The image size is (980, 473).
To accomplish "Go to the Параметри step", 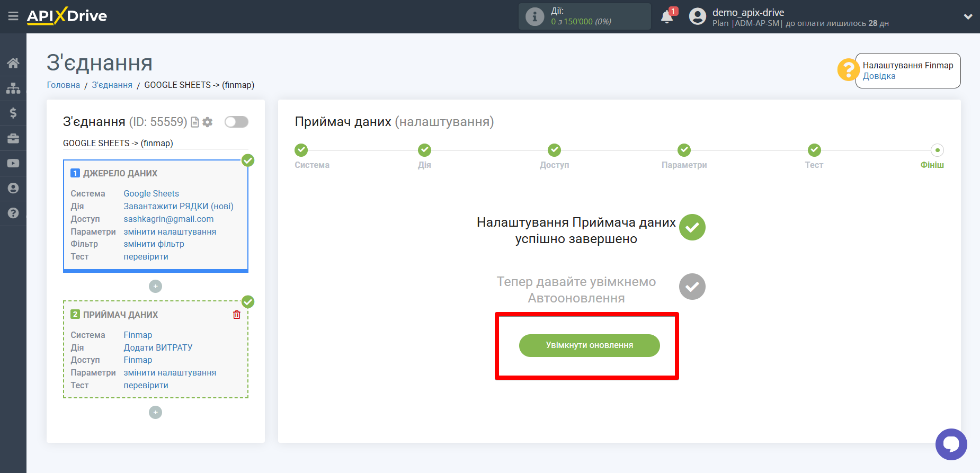I will click(x=684, y=150).
